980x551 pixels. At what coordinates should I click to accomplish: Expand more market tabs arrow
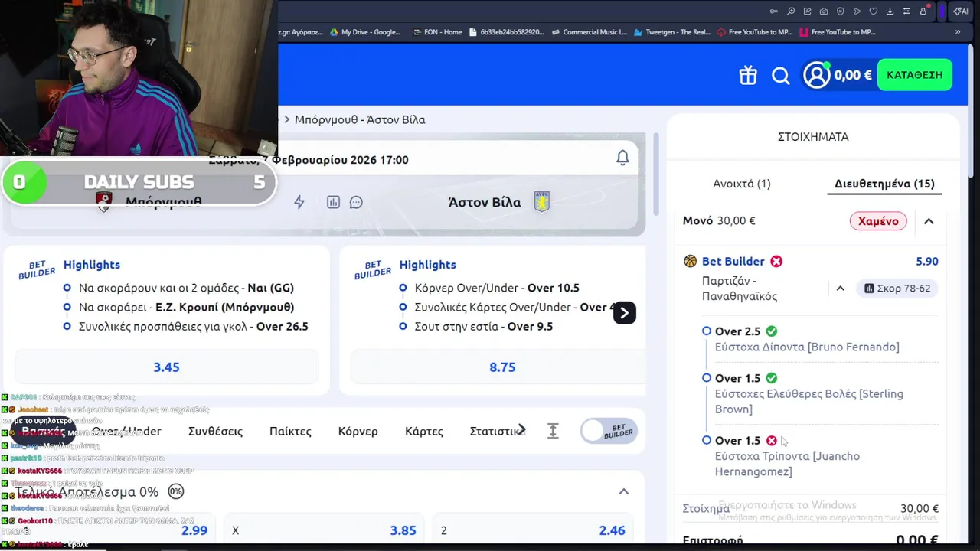point(522,430)
